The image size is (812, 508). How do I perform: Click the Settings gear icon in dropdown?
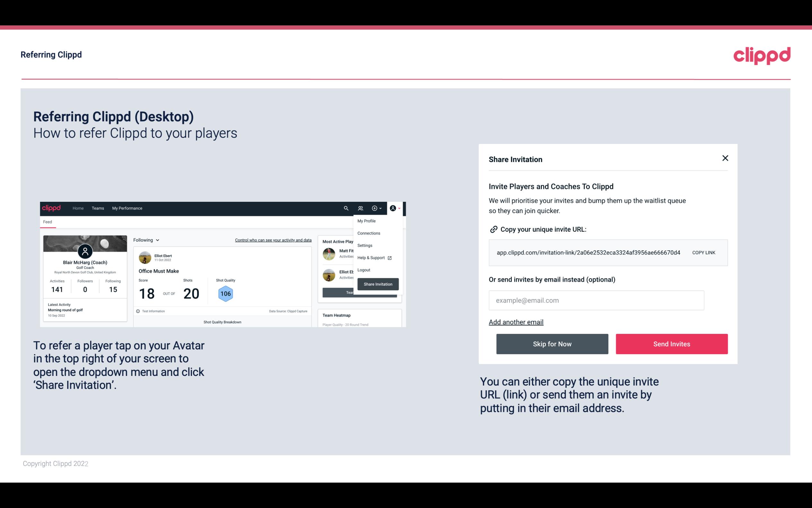coord(364,245)
